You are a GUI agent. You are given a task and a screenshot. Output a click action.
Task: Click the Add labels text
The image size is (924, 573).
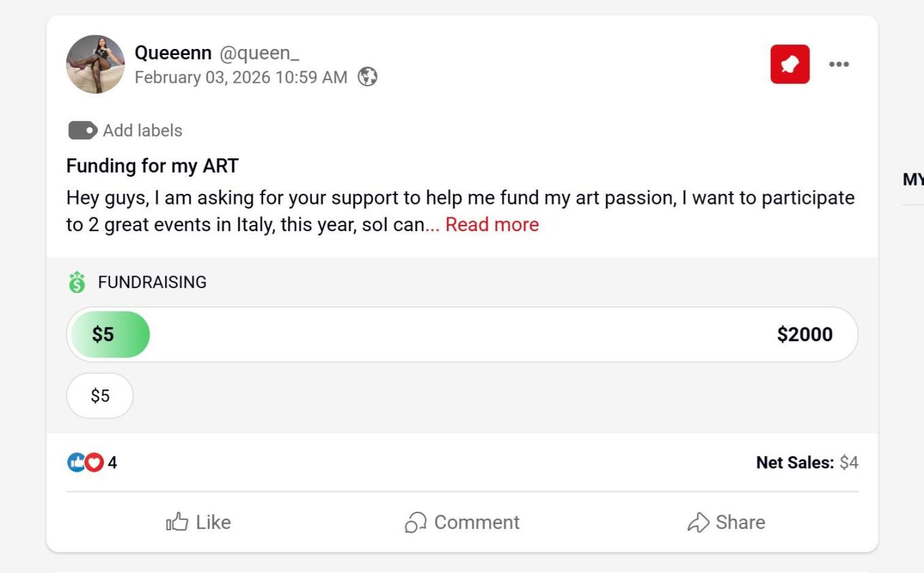(143, 131)
